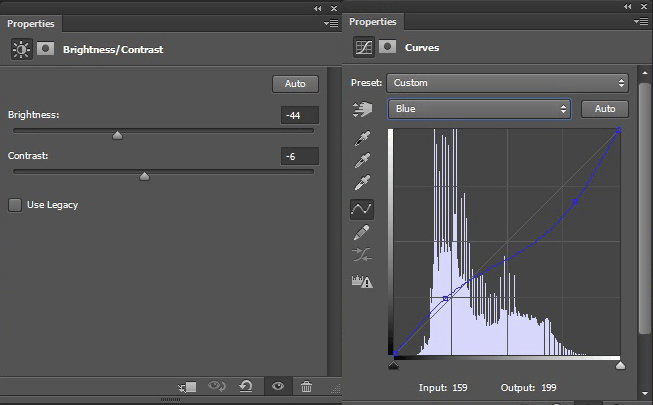Open the Preset Custom dropdown

click(x=507, y=83)
